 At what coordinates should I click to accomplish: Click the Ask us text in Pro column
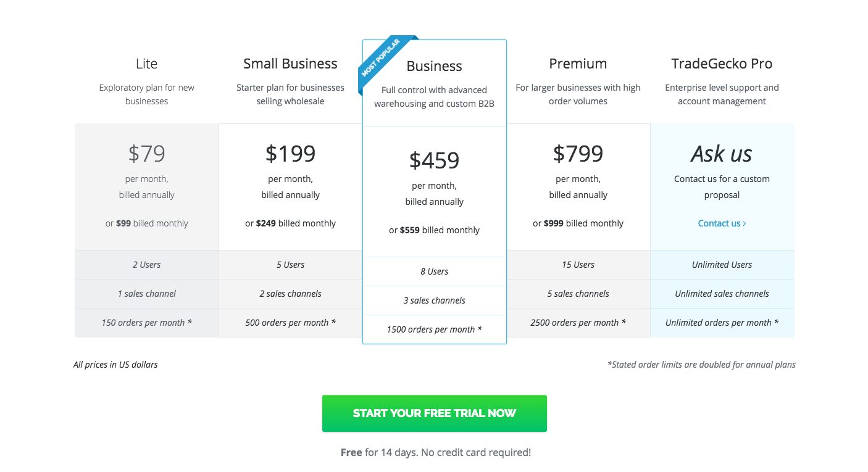pos(722,154)
